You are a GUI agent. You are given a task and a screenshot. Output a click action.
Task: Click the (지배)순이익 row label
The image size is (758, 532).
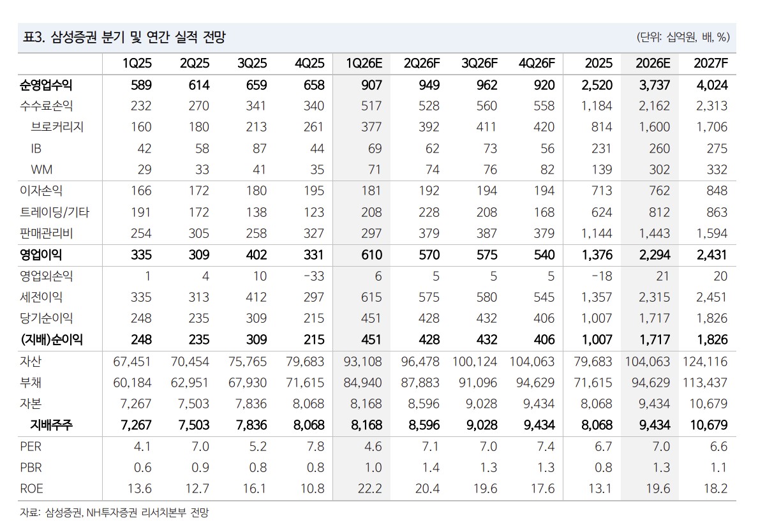[x=51, y=340]
